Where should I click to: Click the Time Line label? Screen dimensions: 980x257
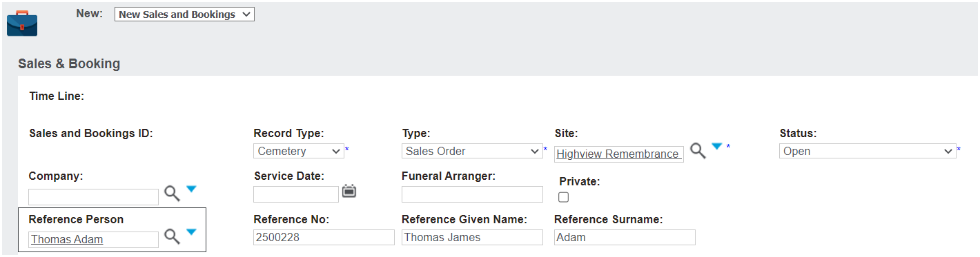coord(57,96)
